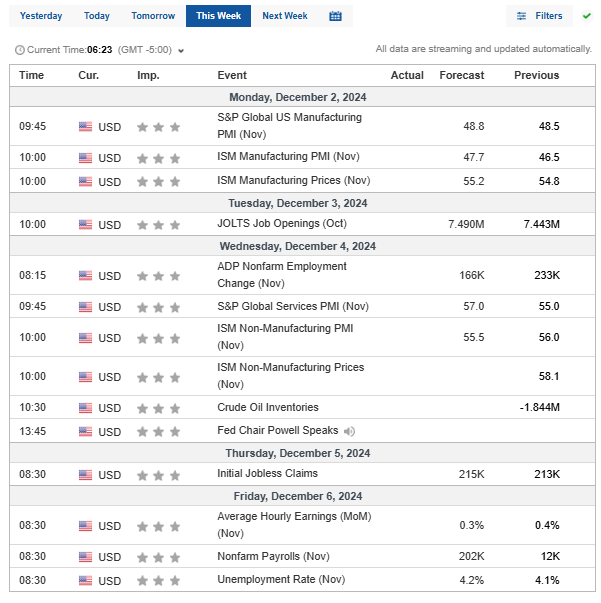
Task: Open the custom dates calendar icon
Action: (335, 16)
